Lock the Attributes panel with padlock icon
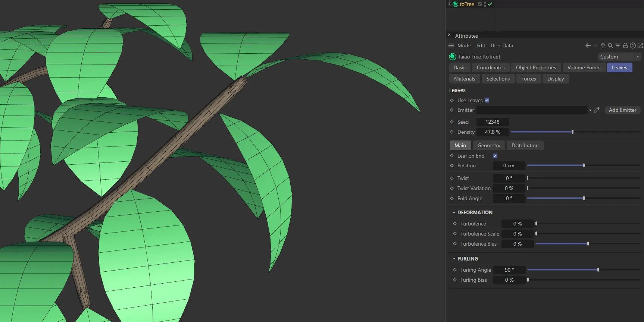This screenshot has height=322, width=644. coord(625,45)
